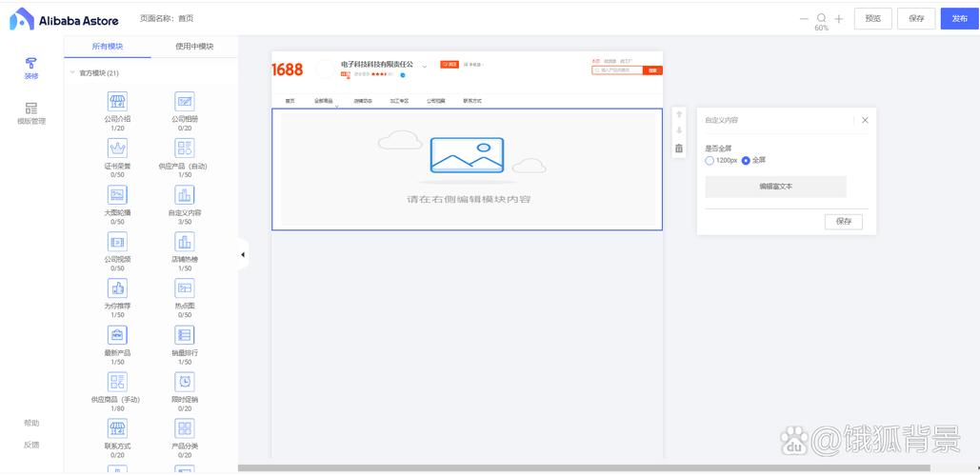The height and width of the screenshot is (476, 980).
Task: Click the orange search button in preview
Action: click(652, 70)
